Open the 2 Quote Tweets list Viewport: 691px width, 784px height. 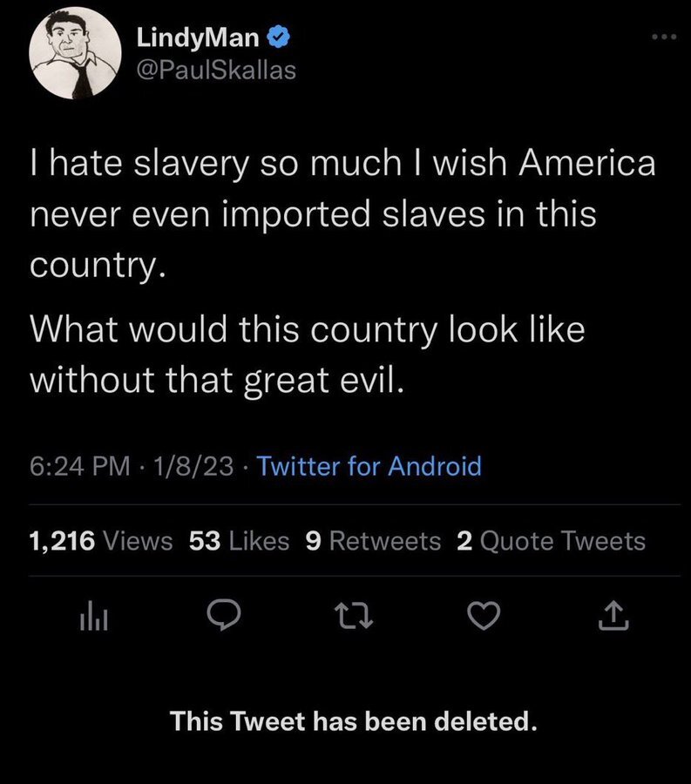(x=551, y=541)
